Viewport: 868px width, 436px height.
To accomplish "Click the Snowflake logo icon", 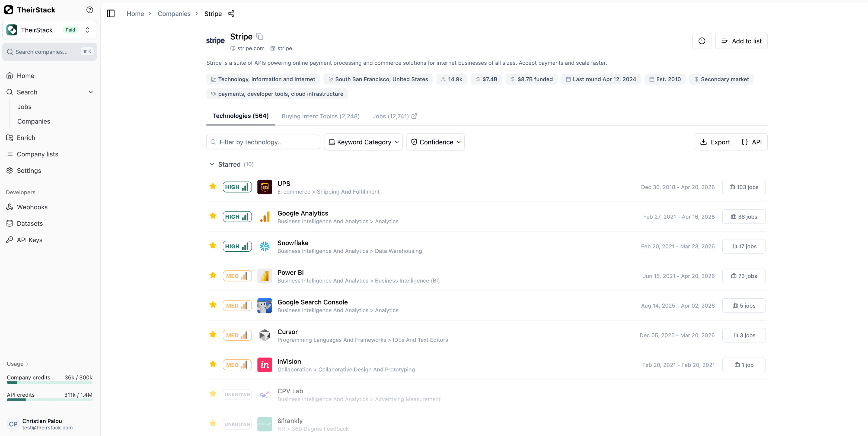I will [264, 246].
